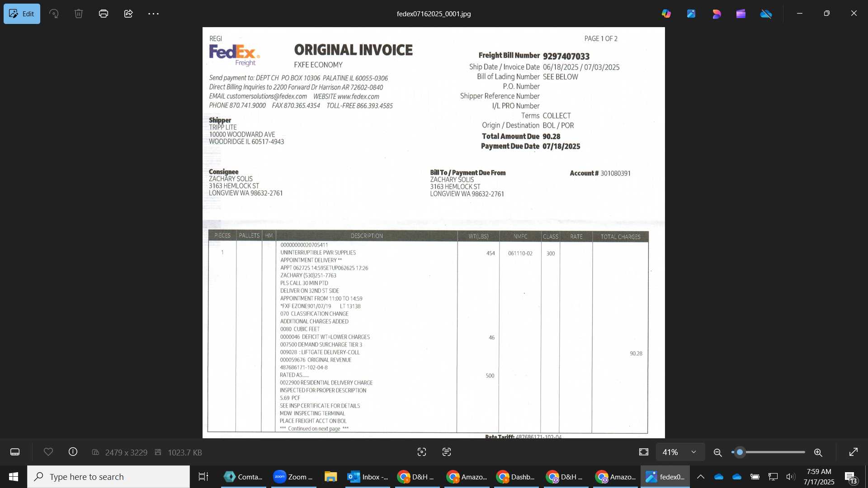
Task: Open notification center with 13 notifications
Action: [851, 477]
